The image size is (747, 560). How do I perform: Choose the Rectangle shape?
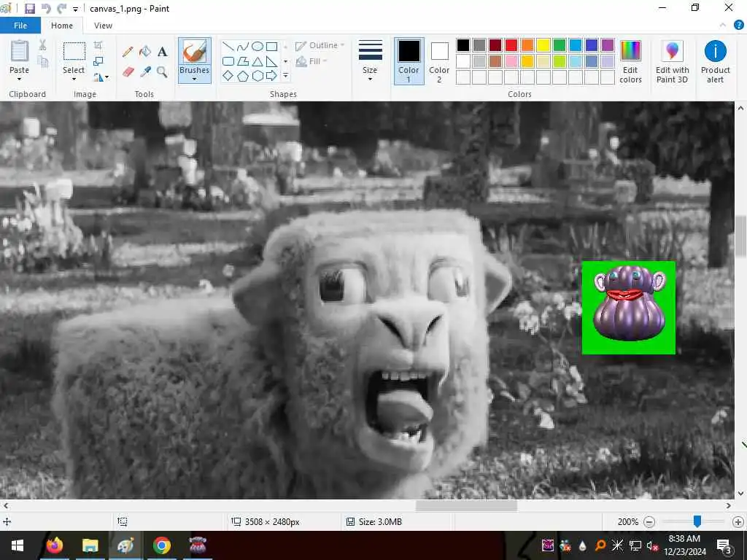271,47
